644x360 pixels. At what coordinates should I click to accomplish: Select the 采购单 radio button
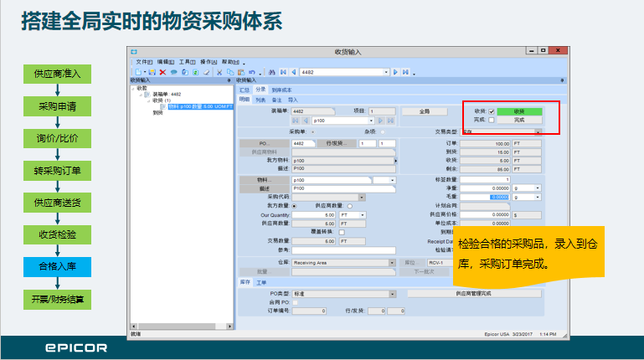point(313,132)
